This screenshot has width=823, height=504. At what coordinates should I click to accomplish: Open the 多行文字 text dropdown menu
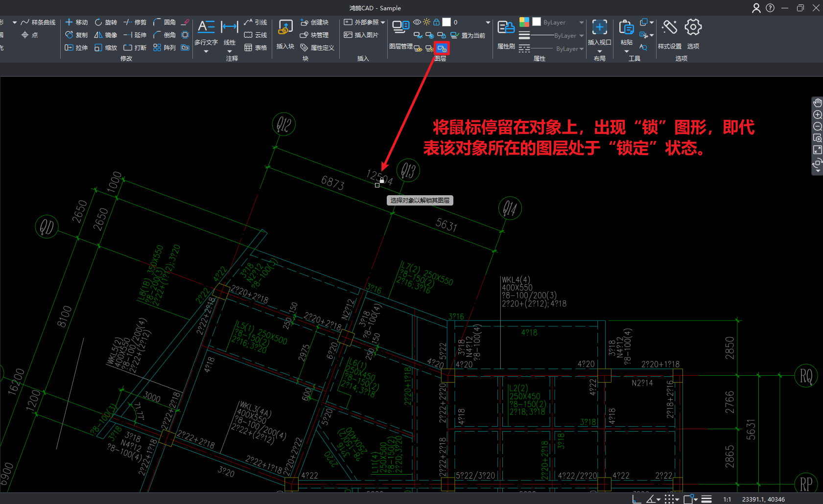[206, 51]
